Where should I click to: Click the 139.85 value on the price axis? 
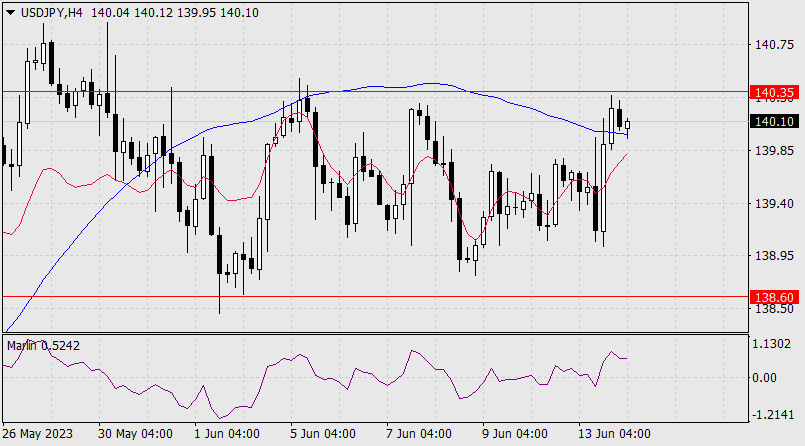click(x=775, y=151)
